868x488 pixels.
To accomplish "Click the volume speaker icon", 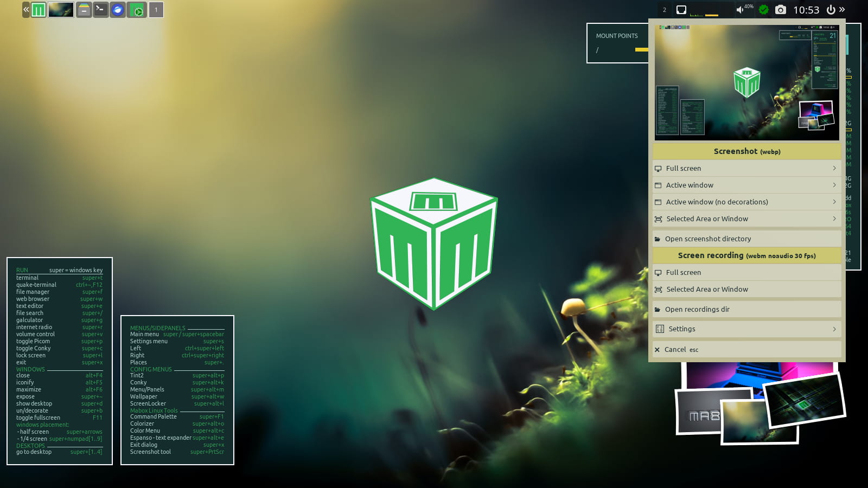I will pos(739,10).
